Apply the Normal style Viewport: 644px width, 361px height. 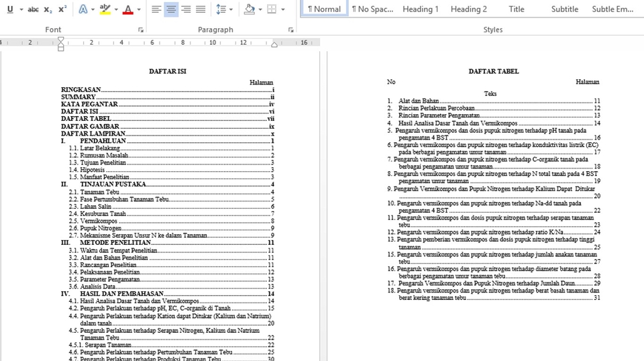[x=324, y=9]
